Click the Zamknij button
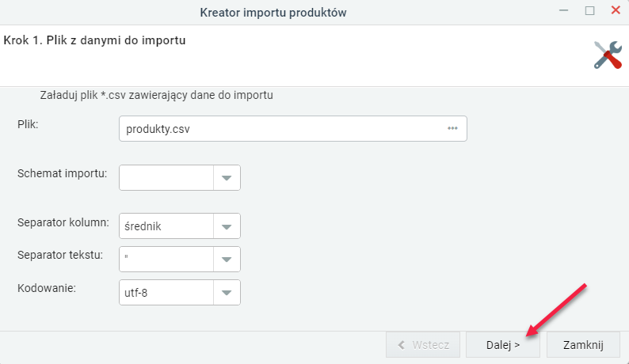The width and height of the screenshot is (629, 364). [583, 345]
